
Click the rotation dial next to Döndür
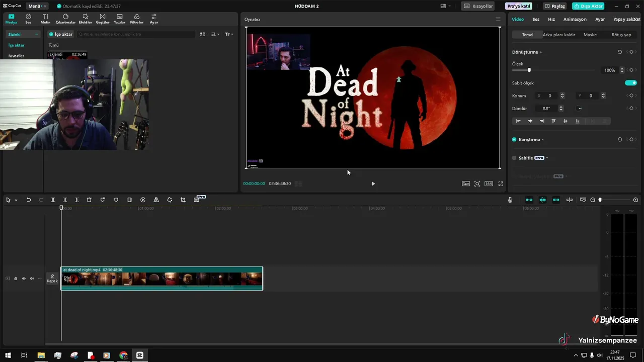click(x=580, y=108)
